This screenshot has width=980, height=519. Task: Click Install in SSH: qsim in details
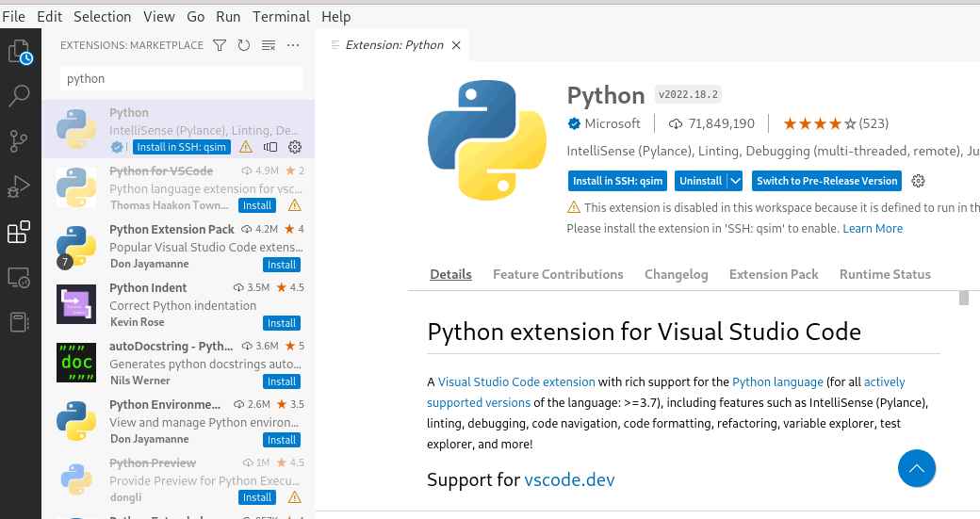617,181
